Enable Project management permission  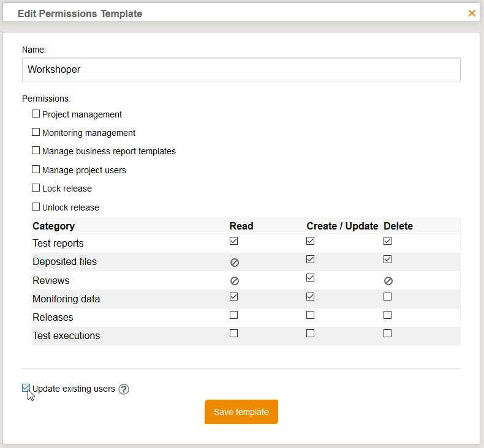pyautogui.click(x=36, y=114)
